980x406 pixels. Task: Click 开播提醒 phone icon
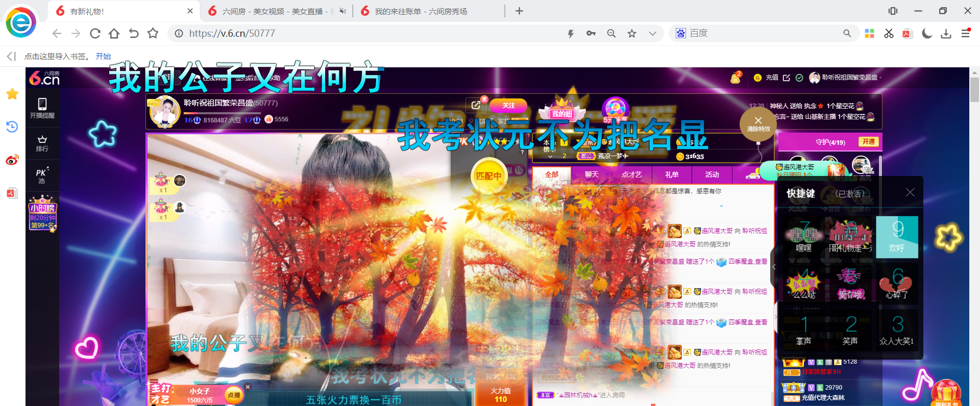click(42, 108)
